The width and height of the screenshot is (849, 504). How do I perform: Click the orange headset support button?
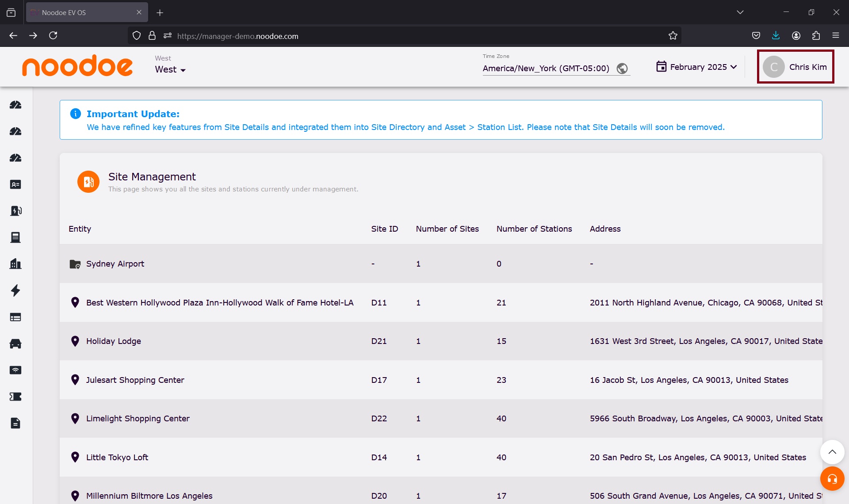(x=832, y=479)
